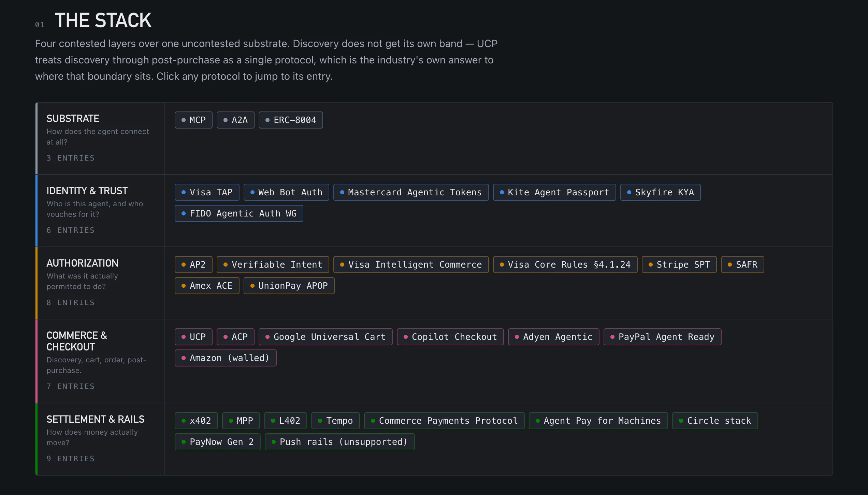Jump to the UCP entry

point(193,337)
